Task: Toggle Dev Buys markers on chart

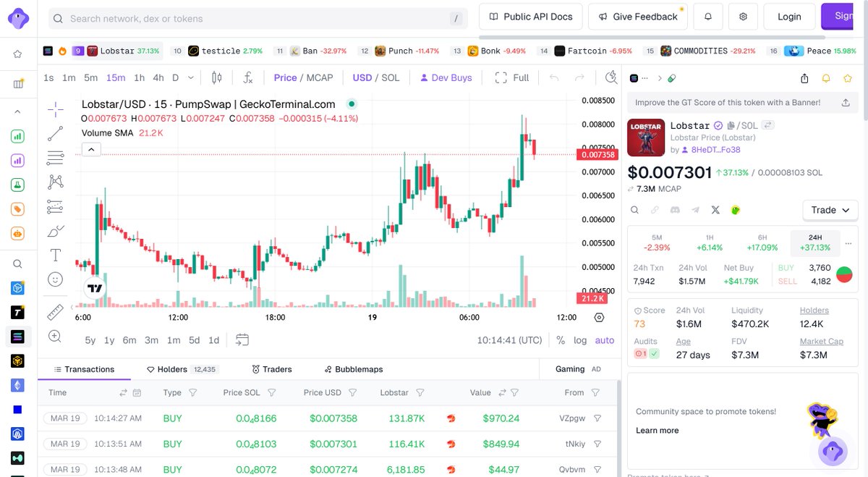Action: (446, 77)
